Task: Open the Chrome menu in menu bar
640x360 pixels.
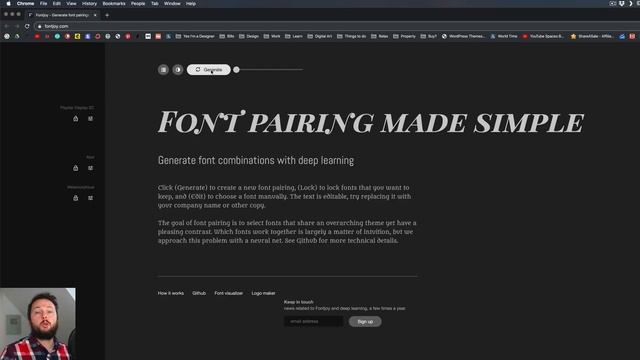Action: 25,3
